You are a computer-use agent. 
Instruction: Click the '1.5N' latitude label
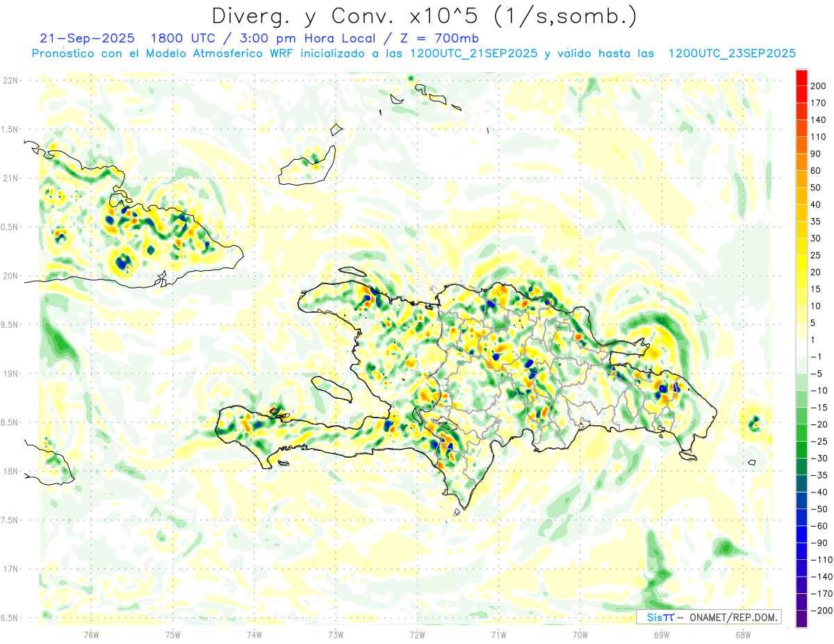coord(10,129)
